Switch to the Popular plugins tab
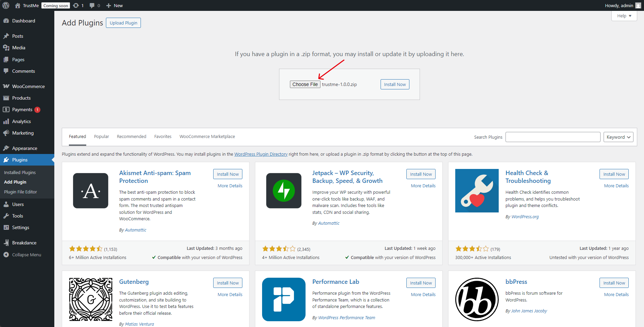Image resolution: width=644 pixels, height=327 pixels. pyautogui.click(x=102, y=137)
